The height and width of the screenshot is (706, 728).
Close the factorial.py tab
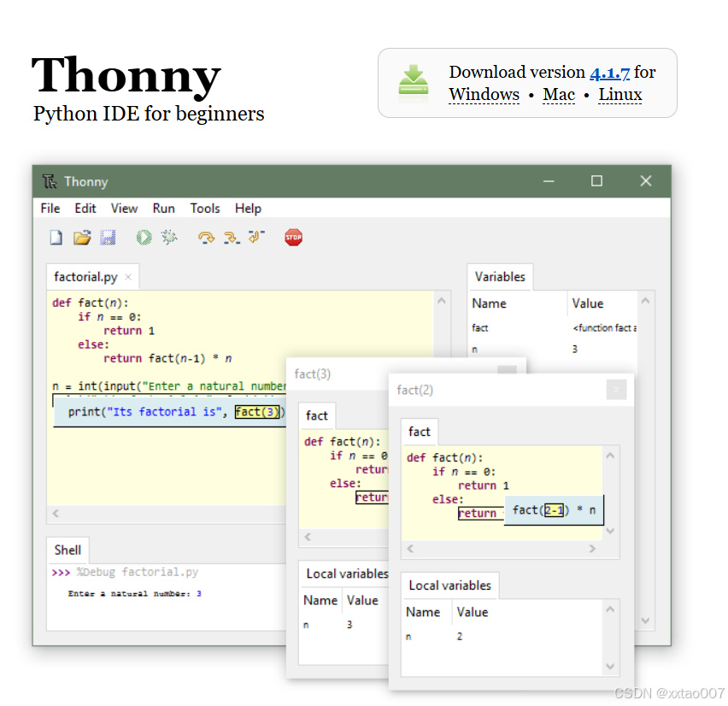pos(127,276)
